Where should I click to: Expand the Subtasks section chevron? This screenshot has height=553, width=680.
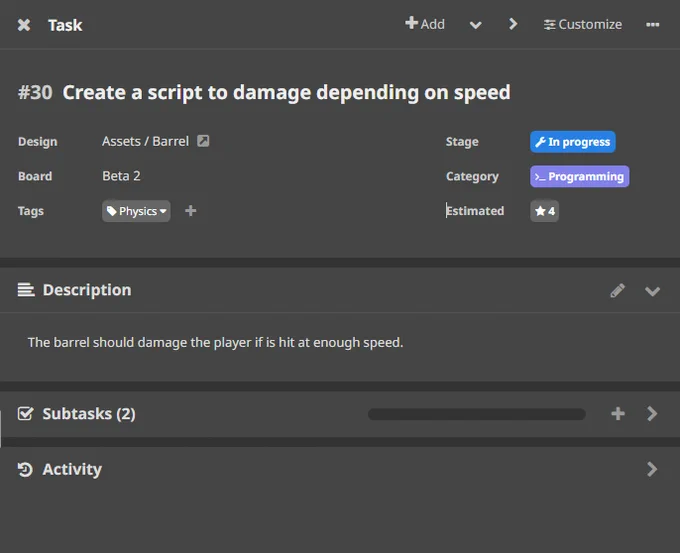pyautogui.click(x=652, y=413)
